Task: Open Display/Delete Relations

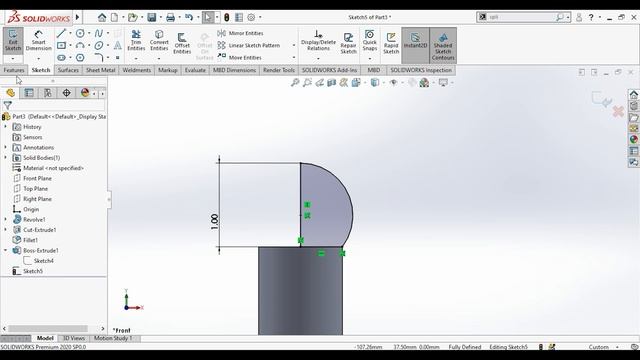Action: (318, 40)
